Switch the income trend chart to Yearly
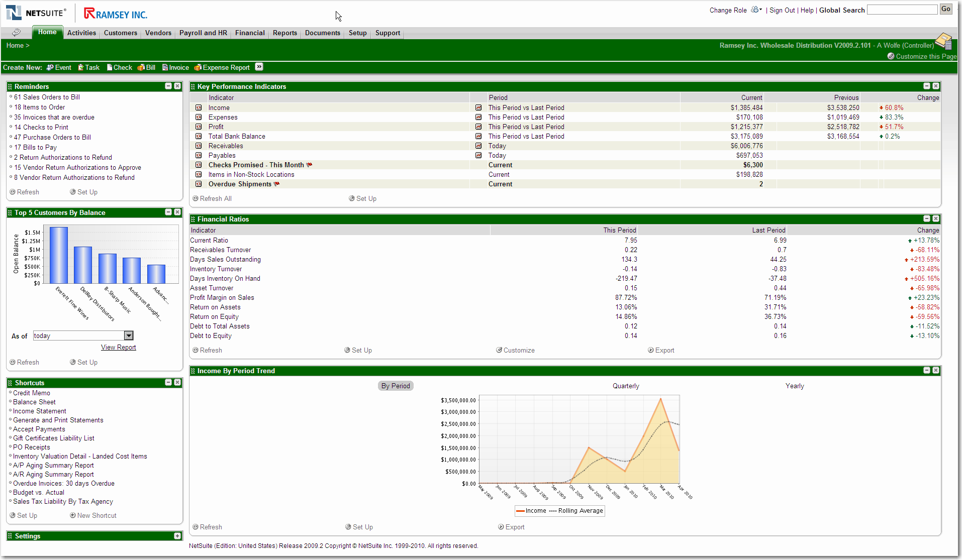The image size is (962, 560). point(795,386)
